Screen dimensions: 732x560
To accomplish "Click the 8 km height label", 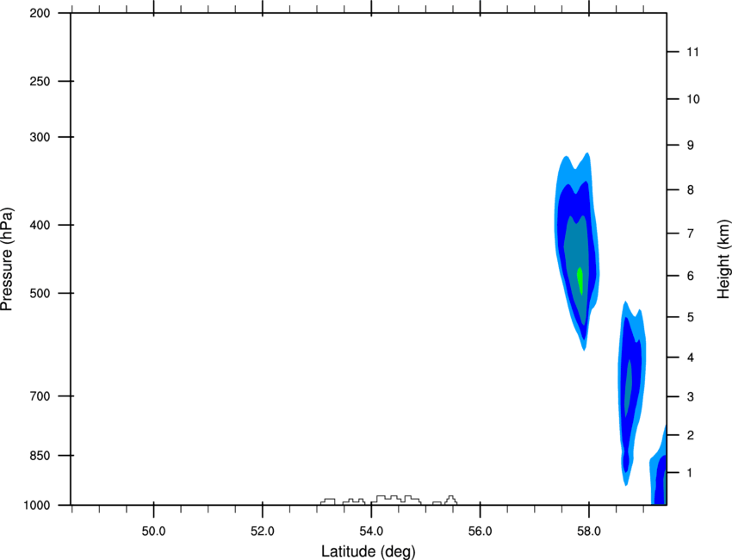I will click(x=691, y=190).
